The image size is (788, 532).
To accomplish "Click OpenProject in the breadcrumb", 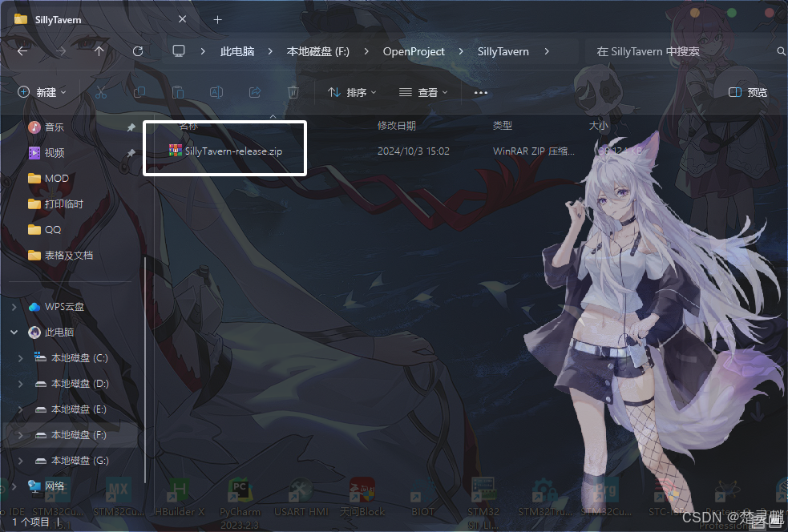I will tap(414, 51).
